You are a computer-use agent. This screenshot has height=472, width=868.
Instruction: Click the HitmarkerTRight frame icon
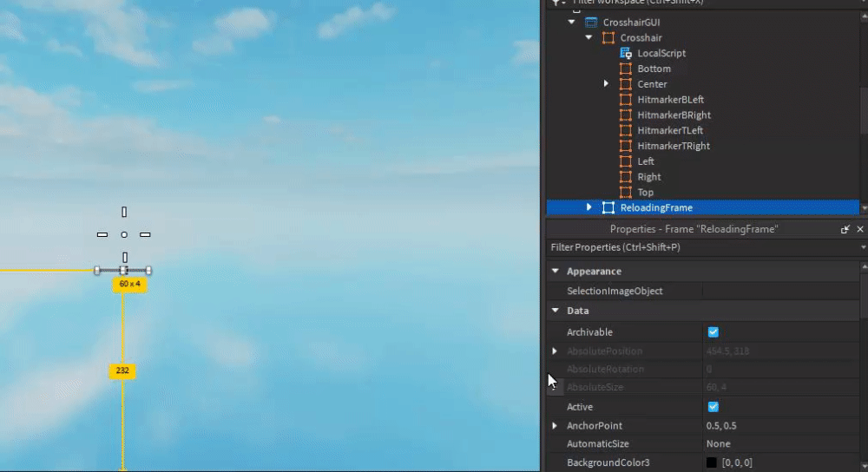coord(626,146)
